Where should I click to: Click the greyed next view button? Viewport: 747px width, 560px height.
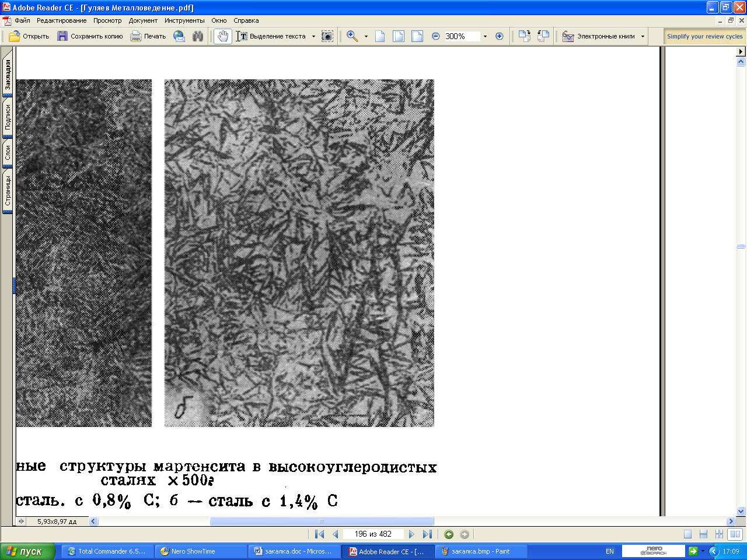tap(465, 534)
